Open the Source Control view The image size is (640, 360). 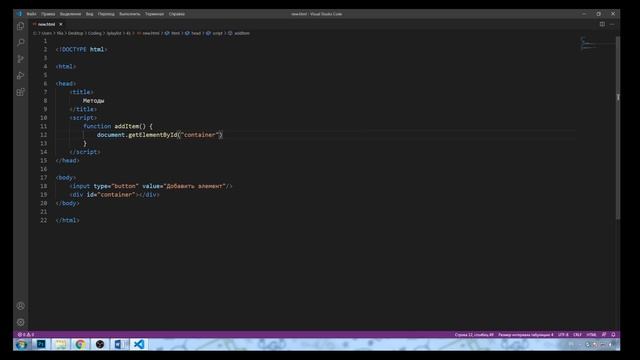click(x=20, y=59)
